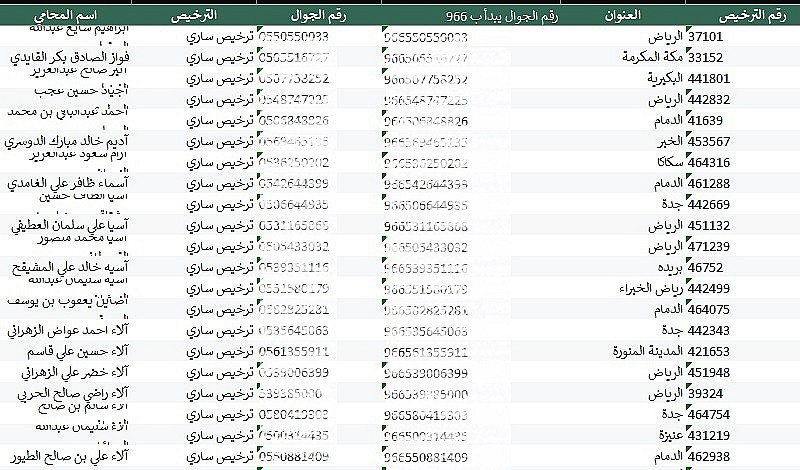Click license number cell 37101
This screenshot has width=800, height=470.
pyautogui.click(x=706, y=37)
